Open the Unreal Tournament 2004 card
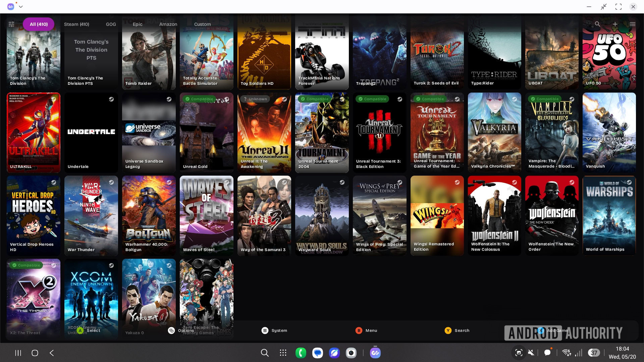The width and height of the screenshot is (644, 362). [x=322, y=133]
